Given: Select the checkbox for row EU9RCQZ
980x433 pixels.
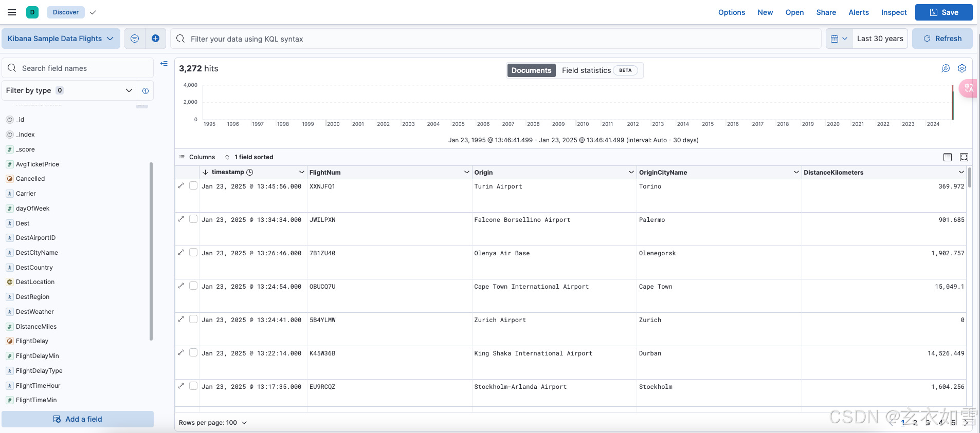Looking at the screenshot, I should coord(193,386).
